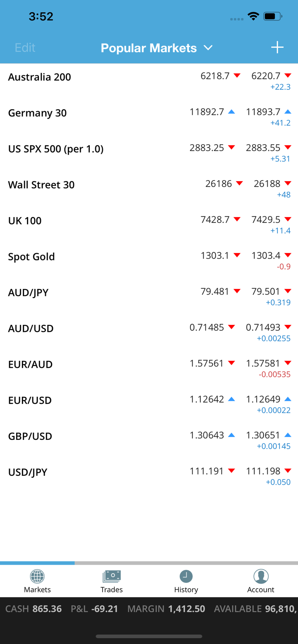Open the Trades cash icon
The image size is (298, 644).
[111, 576]
